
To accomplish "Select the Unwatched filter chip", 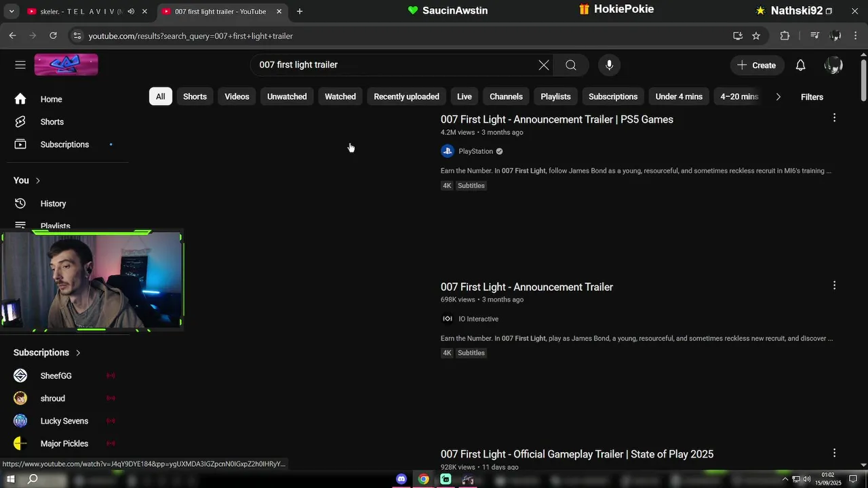I will [x=287, y=96].
